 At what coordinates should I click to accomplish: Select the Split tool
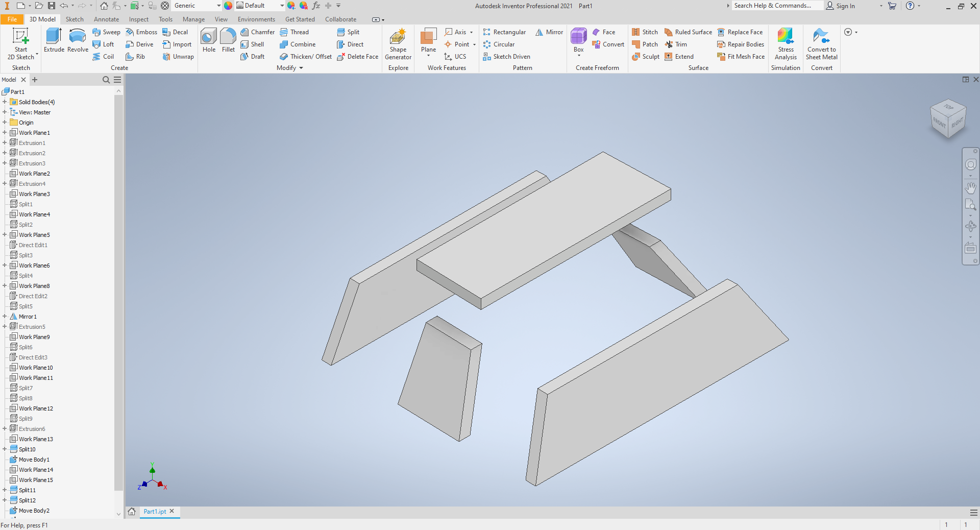(x=348, y=32)
